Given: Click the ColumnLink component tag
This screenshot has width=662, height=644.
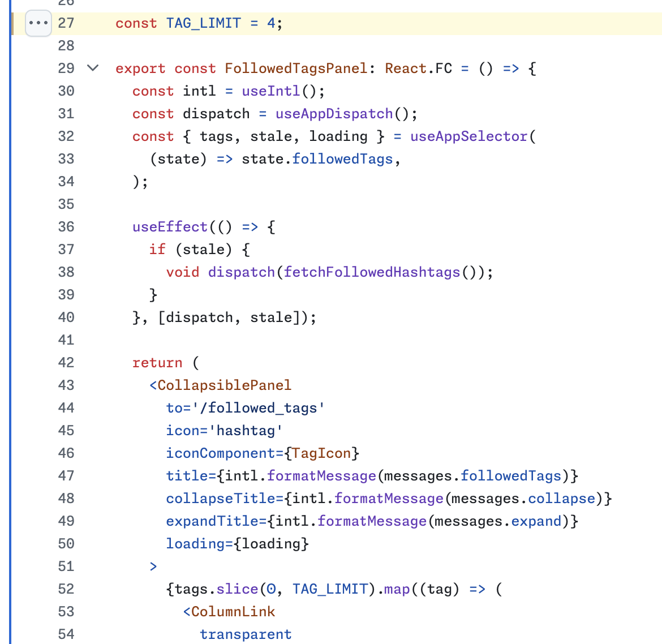Looking at the screenshot, I should point(233,612).
